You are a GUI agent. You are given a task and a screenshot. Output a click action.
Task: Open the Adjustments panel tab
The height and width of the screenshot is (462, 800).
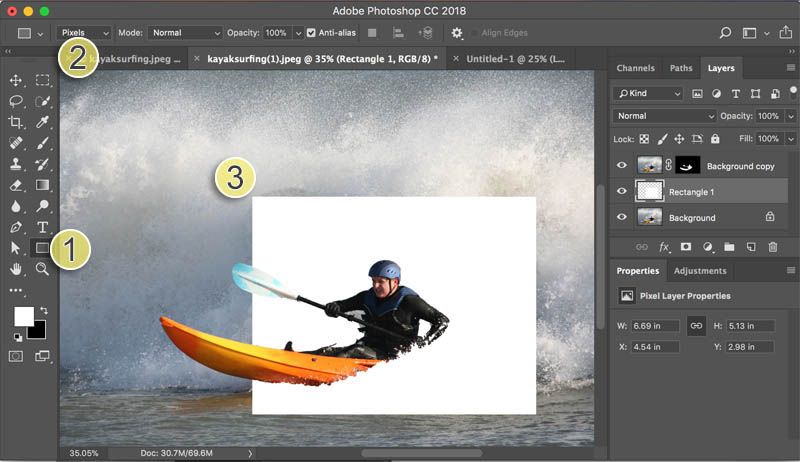[700, 271]
